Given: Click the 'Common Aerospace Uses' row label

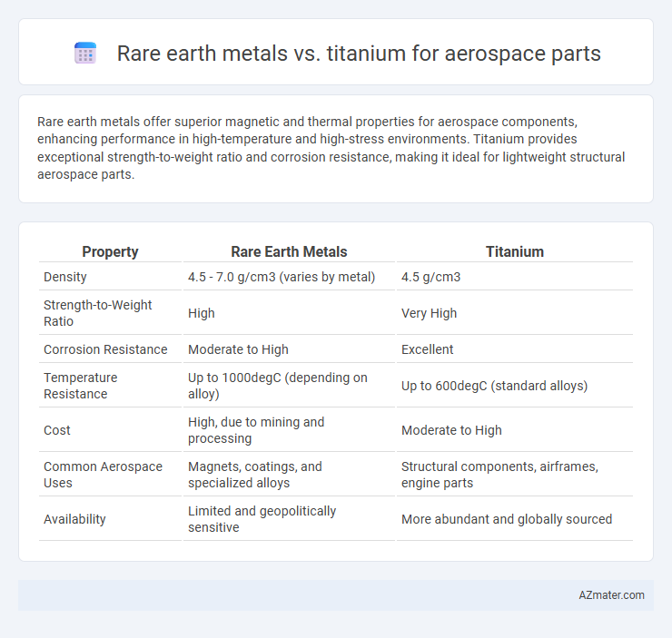Looking at the screenshot, I should pos(103,475).
